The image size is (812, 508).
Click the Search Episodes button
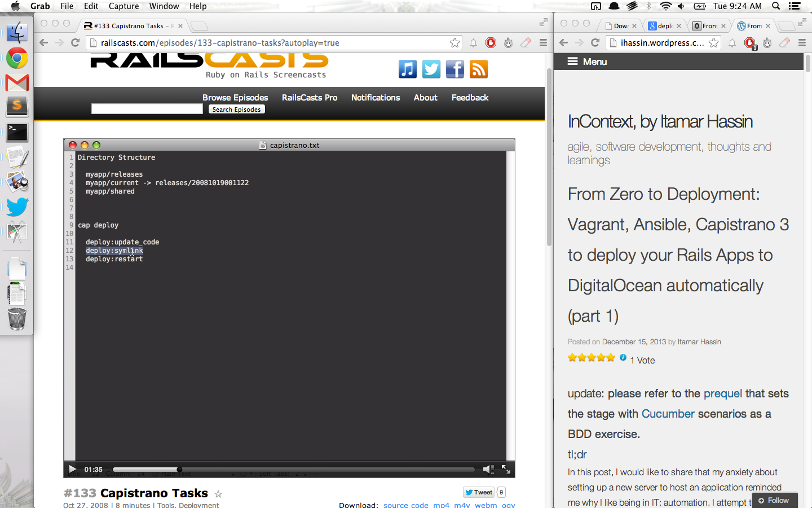pyautogui.click(x=236, y=110)
